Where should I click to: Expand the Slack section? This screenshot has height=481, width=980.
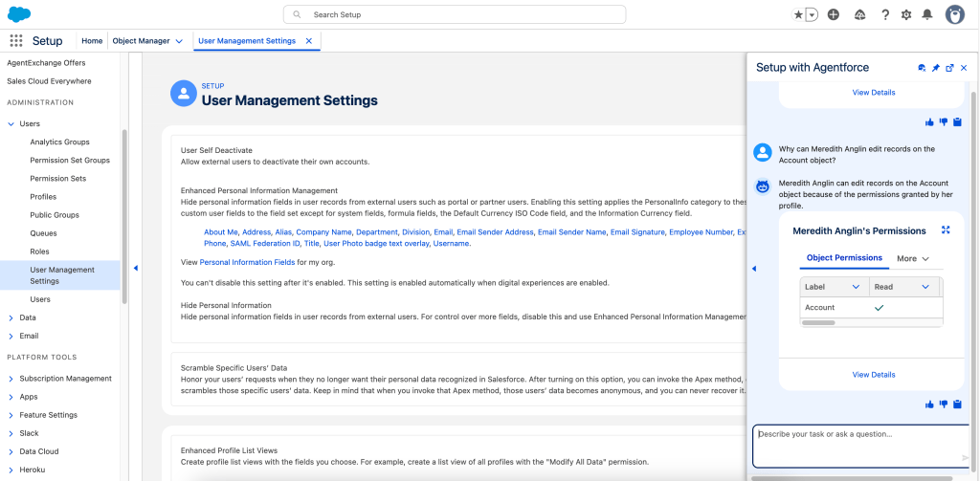pos(11,433)
